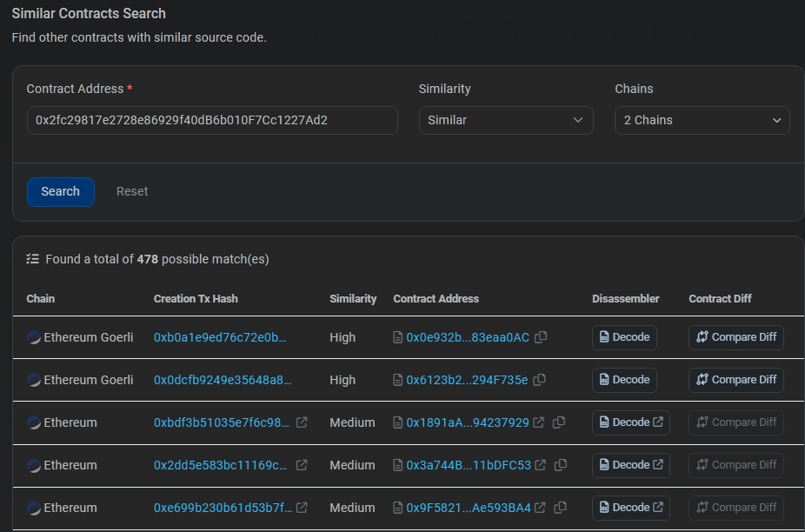Click the Disassembler column header
This screenshot has height=532, width=805.
pos(626,299)
